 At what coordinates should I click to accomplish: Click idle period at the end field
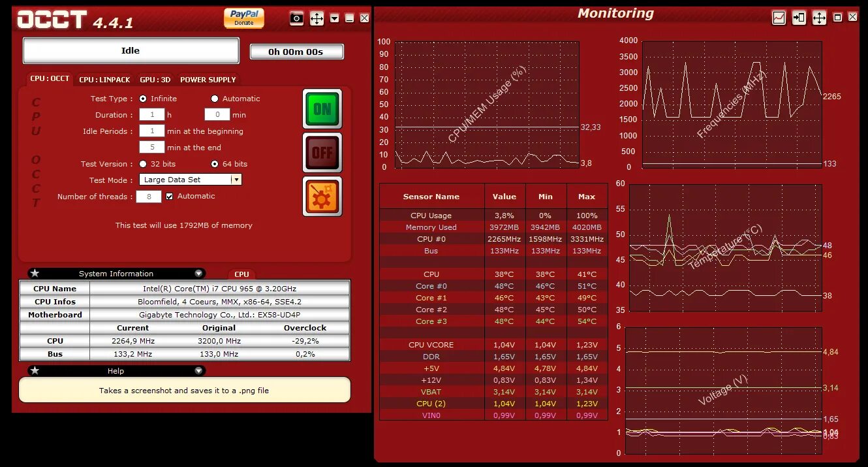[152, 147]
